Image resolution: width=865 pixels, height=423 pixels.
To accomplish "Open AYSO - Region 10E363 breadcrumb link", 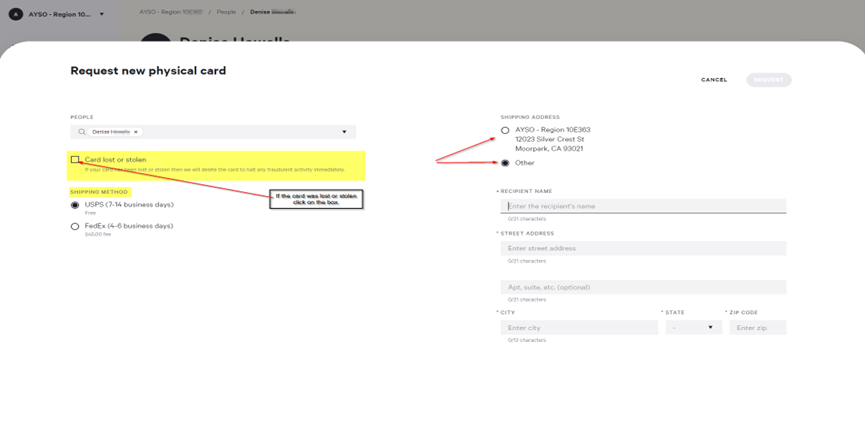I will point(170,12).
